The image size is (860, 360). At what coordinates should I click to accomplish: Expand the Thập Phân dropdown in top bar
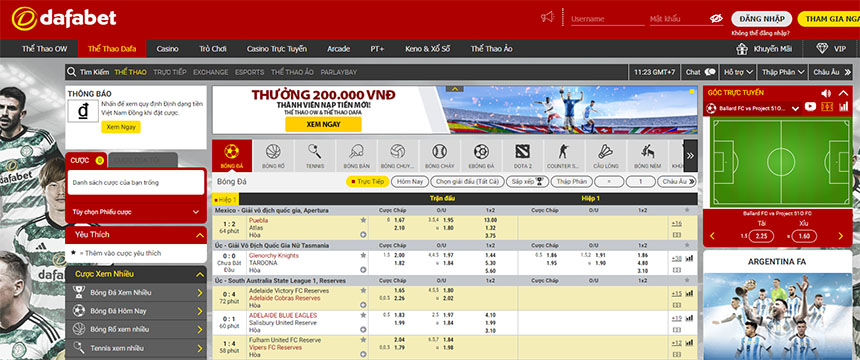point(783,72)
